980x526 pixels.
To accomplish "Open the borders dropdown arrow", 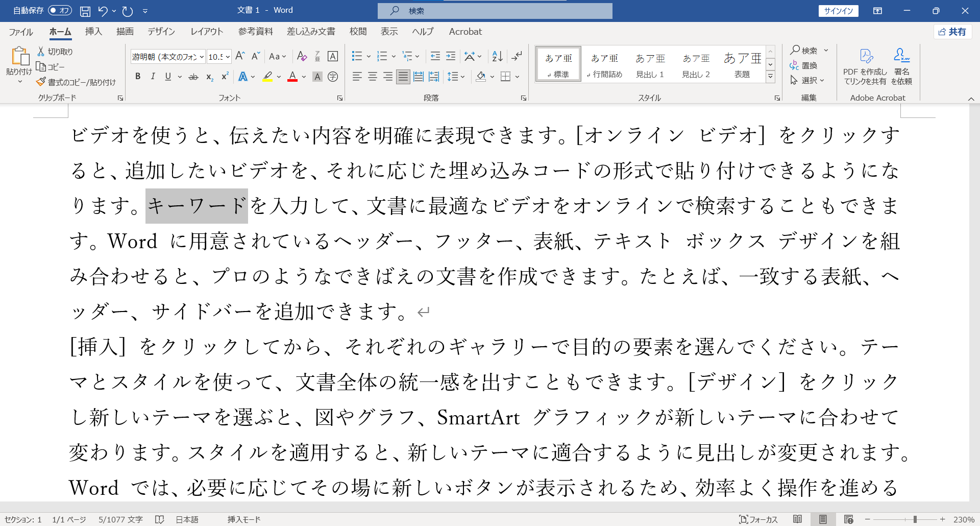I will pos(517,77).
